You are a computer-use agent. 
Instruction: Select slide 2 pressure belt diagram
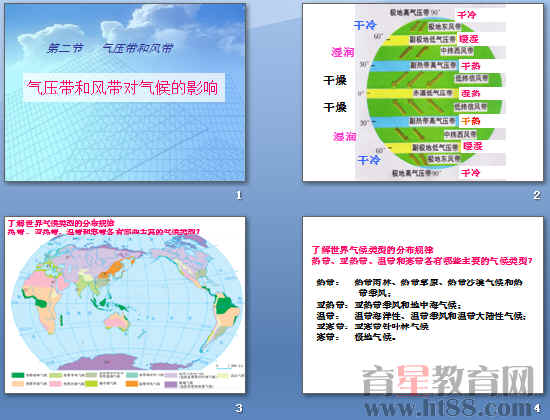(x=423, y=92)
